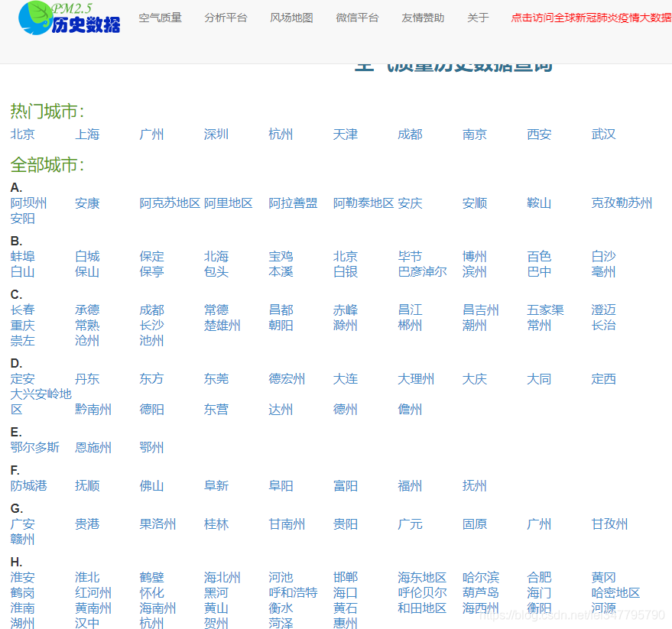This screenshot has height=629, width=672.
Task: Open data for 克孜勒苏州
Action: (x=622, y=203)
